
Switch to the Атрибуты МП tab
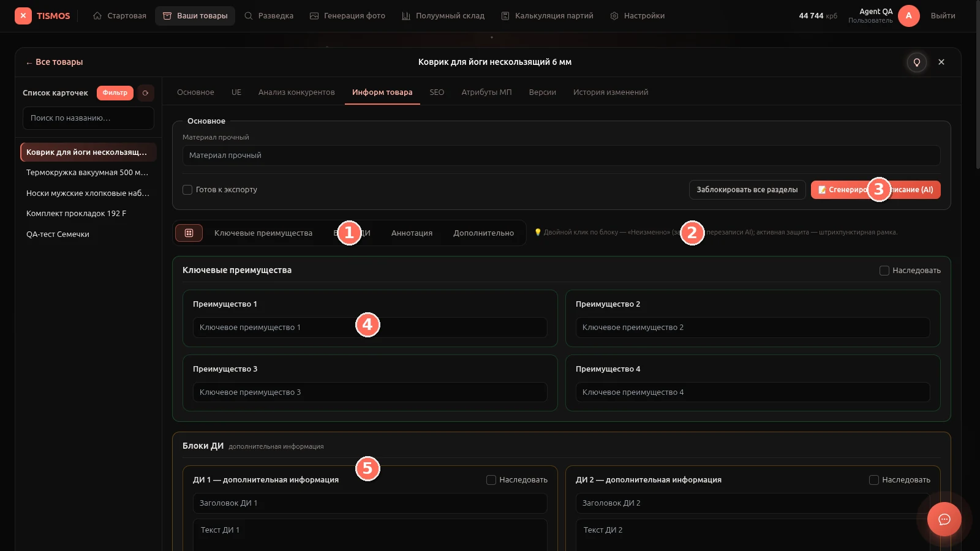486,92
